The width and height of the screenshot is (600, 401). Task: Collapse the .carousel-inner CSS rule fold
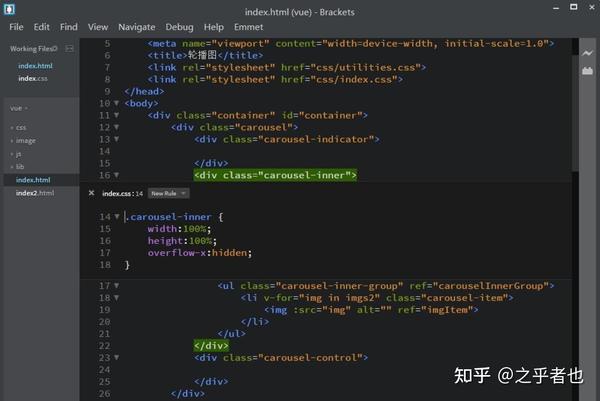(117, 217)
